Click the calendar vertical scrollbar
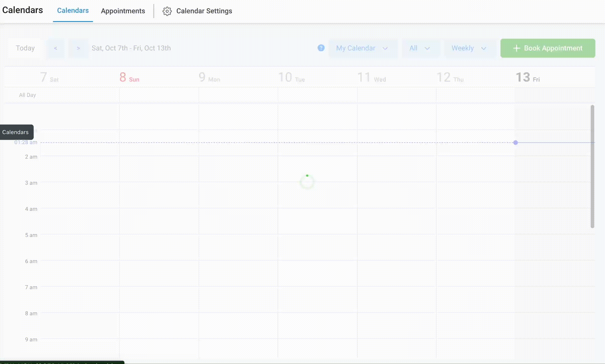 [x=592, y=166]
